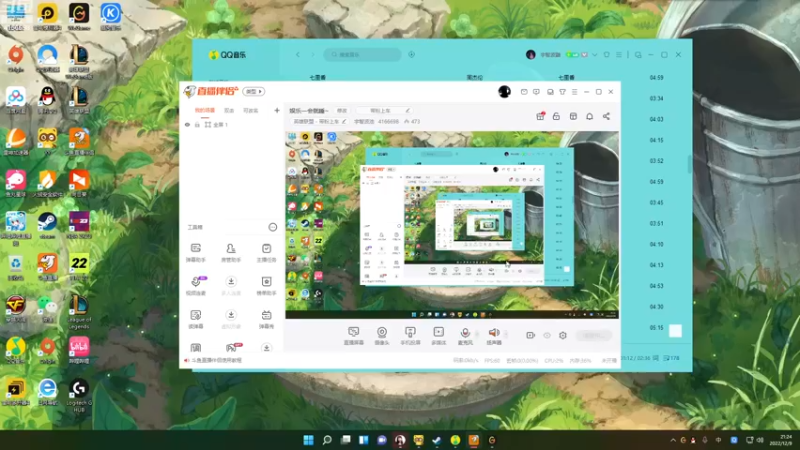800x450 pixels.
Task: Open the Windows Start menu
Action: 308,440
